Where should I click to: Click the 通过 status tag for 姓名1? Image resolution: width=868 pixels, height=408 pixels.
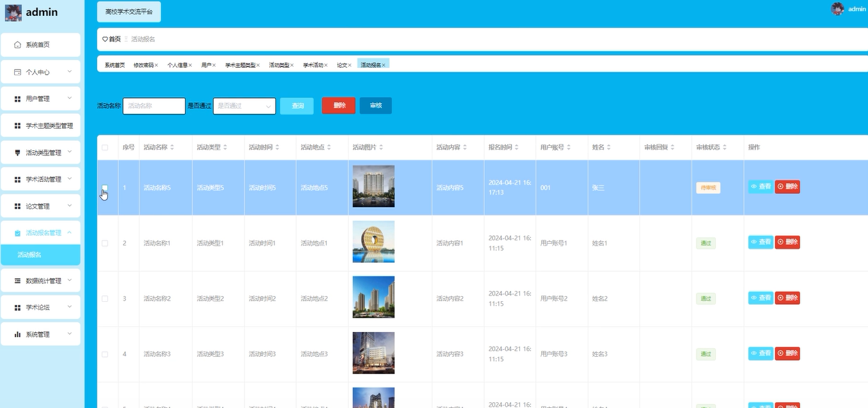coord(706,244)
